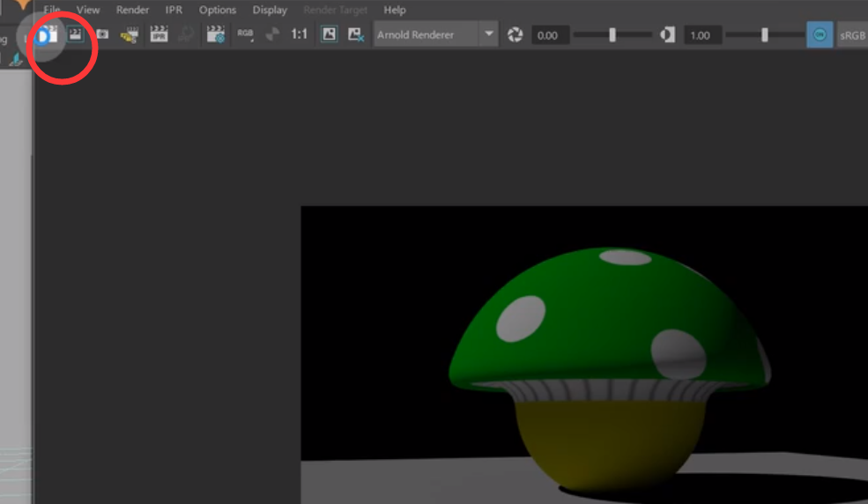
Task: Click the IPR render clapperboard icon
Action: pos(159,34)
